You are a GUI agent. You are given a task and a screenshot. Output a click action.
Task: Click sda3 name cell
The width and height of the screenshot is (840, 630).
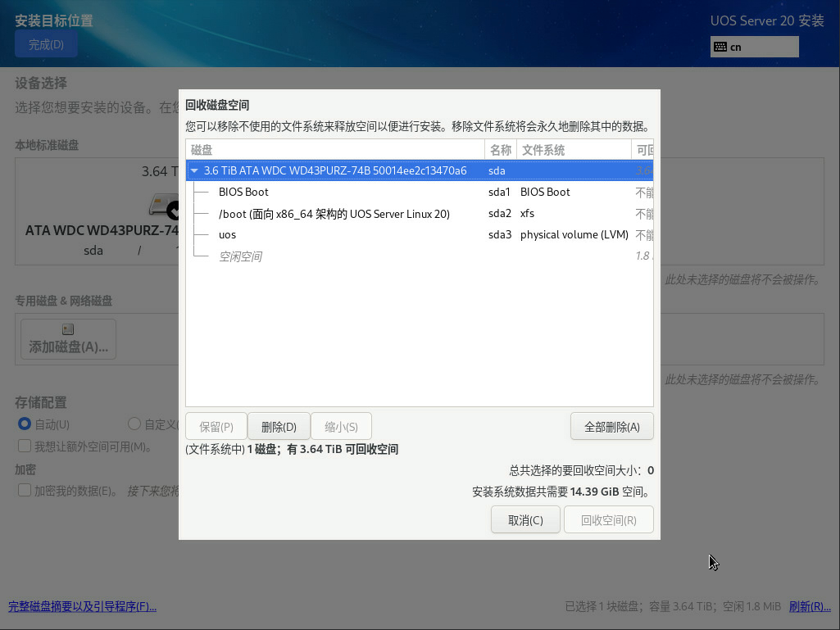499,234
